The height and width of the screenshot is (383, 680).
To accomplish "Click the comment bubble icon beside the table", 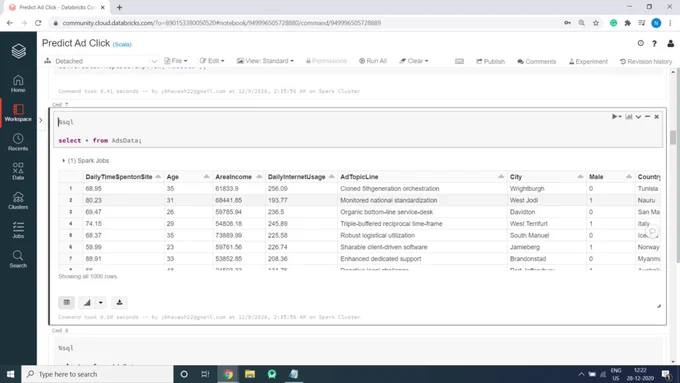I will point(652,232).
